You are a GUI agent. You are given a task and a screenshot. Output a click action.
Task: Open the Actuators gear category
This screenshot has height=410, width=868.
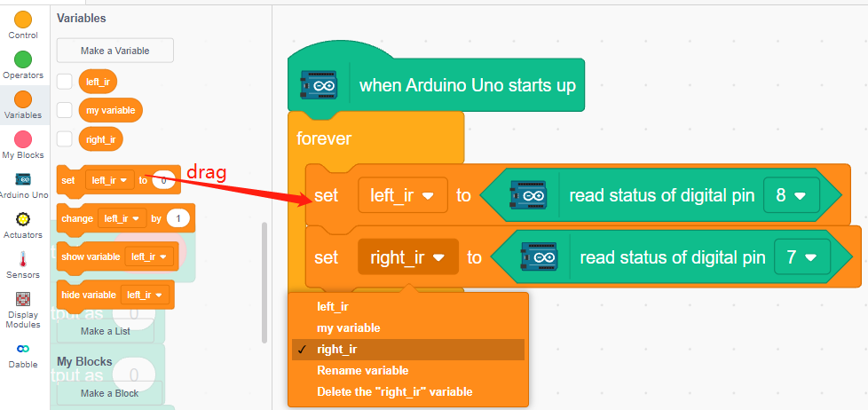coord(23,225)
